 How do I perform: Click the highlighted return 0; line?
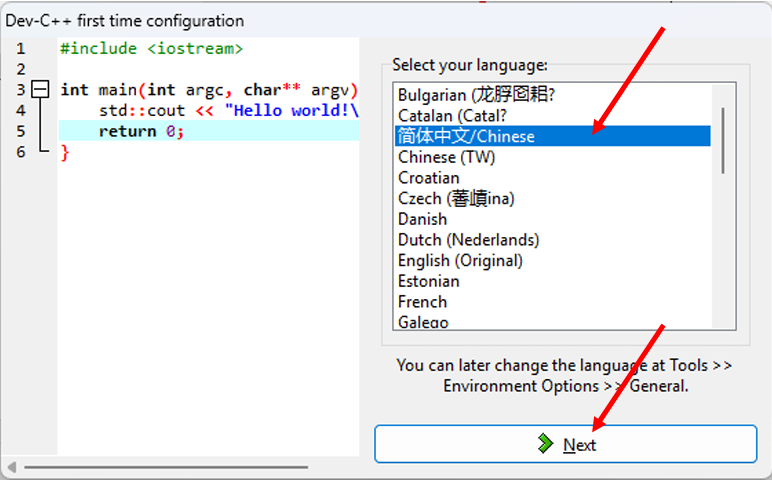click(209, 131)
